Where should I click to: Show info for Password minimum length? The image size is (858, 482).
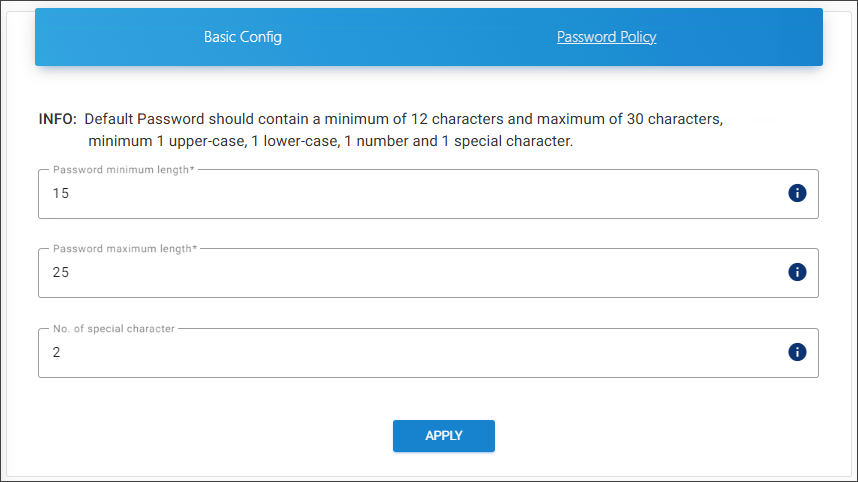pyautogui.click(x=797, y=193)
